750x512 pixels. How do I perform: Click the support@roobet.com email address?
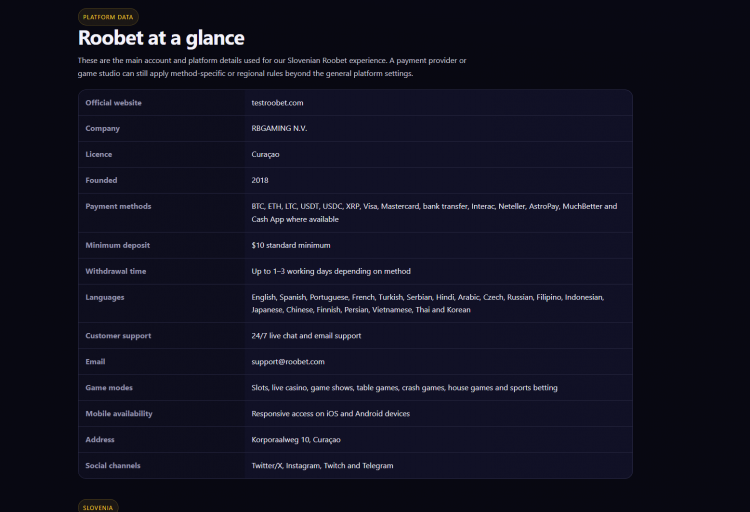(288, 362)
